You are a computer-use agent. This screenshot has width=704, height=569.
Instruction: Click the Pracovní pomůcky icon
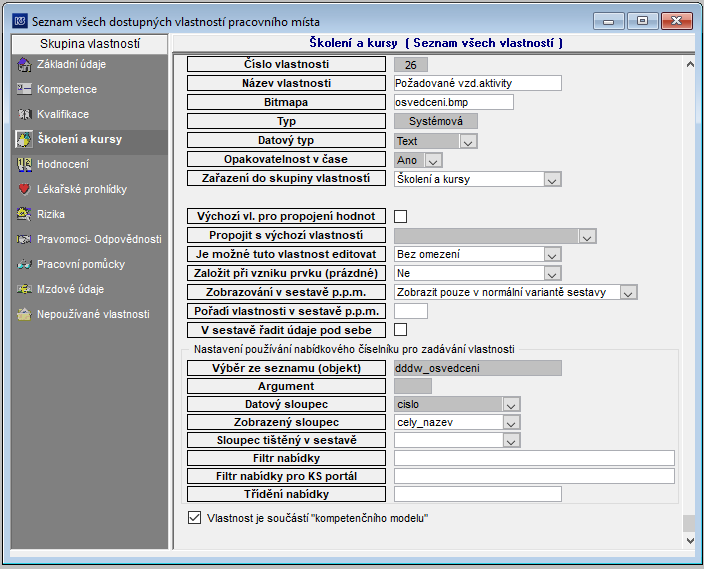[x=24, y=264]
